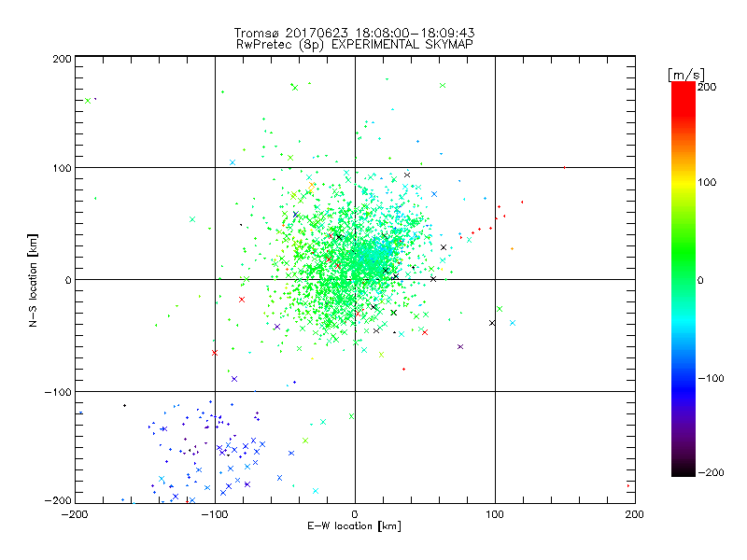The height and width of the screenshot is (560, 747).
Task: Click the 200 label beside the colorbar
Action: [x=707, y=87]
